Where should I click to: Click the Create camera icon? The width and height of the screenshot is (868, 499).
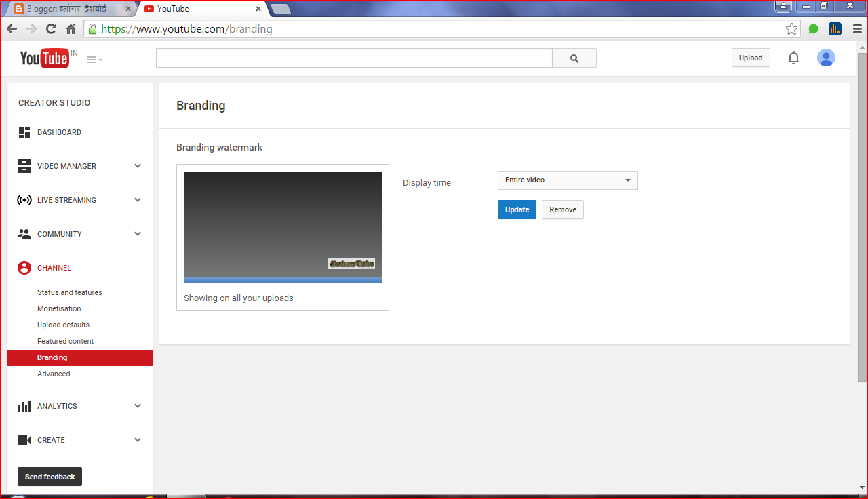click(24, 440)
